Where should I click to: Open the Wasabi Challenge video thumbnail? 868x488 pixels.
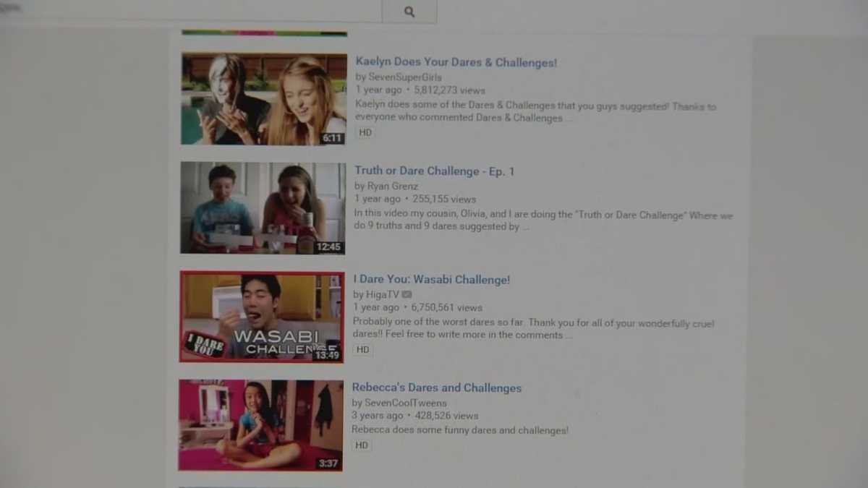tap(262, 316)
